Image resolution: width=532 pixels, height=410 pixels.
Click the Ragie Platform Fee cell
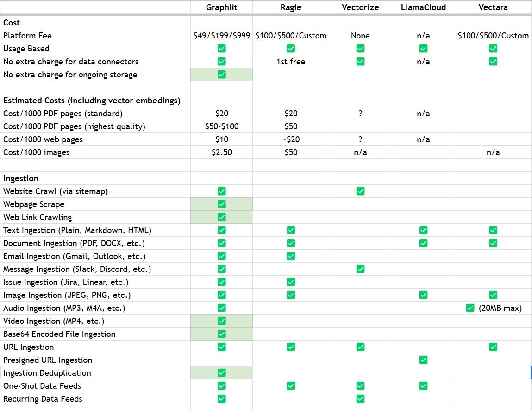pyautogui.click(x=291, y=36)
